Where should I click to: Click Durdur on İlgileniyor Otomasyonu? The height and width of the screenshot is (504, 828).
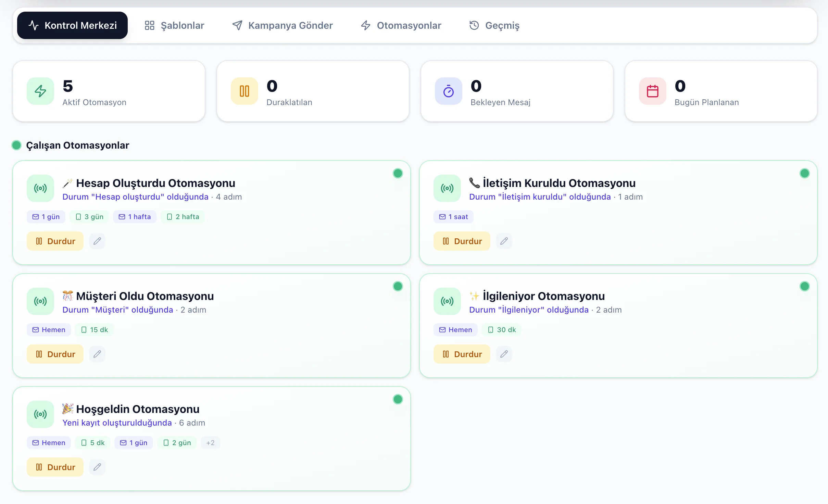(462, 354)
